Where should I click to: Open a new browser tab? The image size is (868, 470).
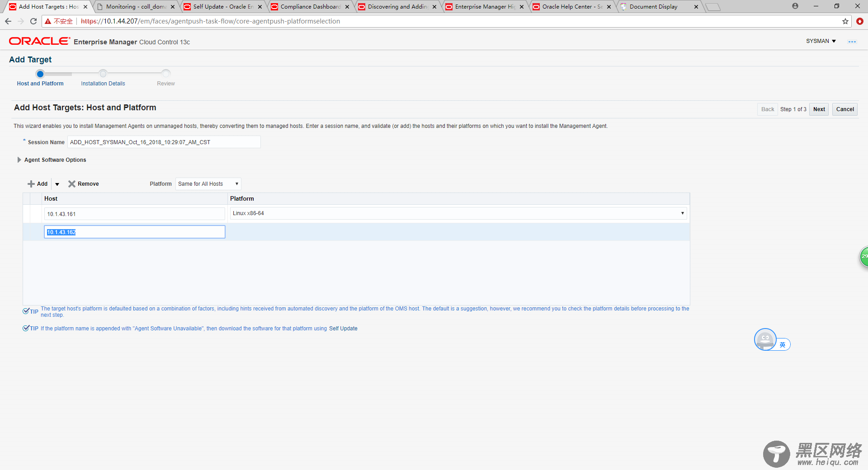click(713, 7)
